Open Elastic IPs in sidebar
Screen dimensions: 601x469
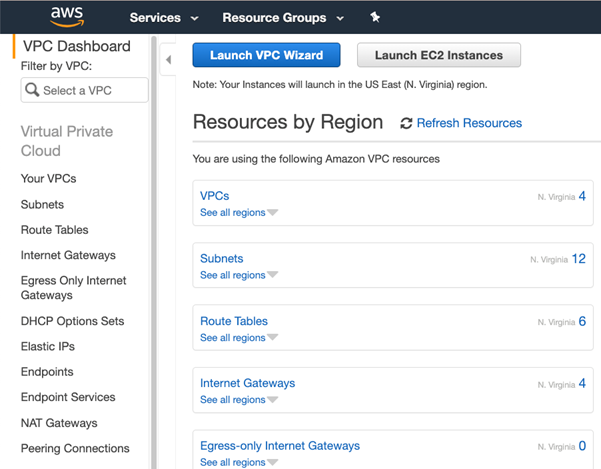[x=48, y=346]
